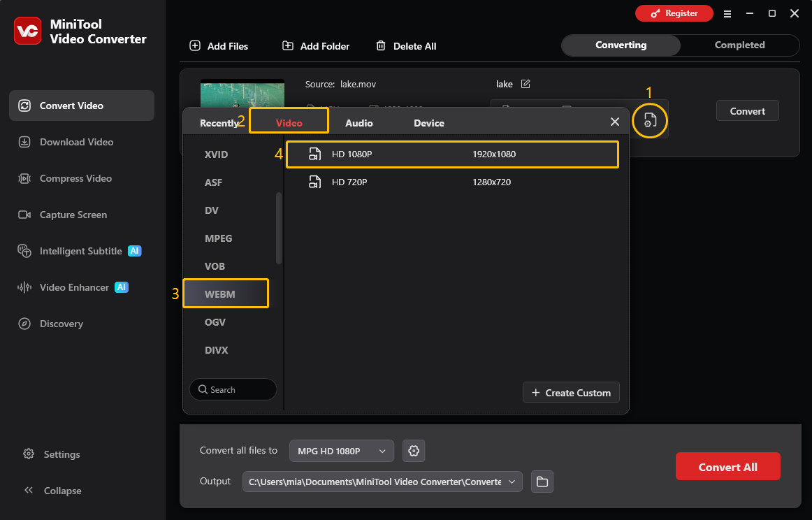Click Delete All in the toolbar

coord(406,46)
